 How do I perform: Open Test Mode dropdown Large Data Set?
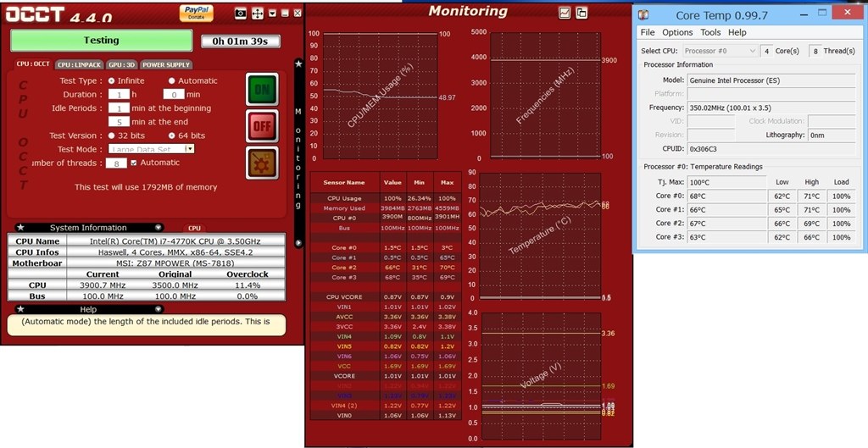[151, 149]
